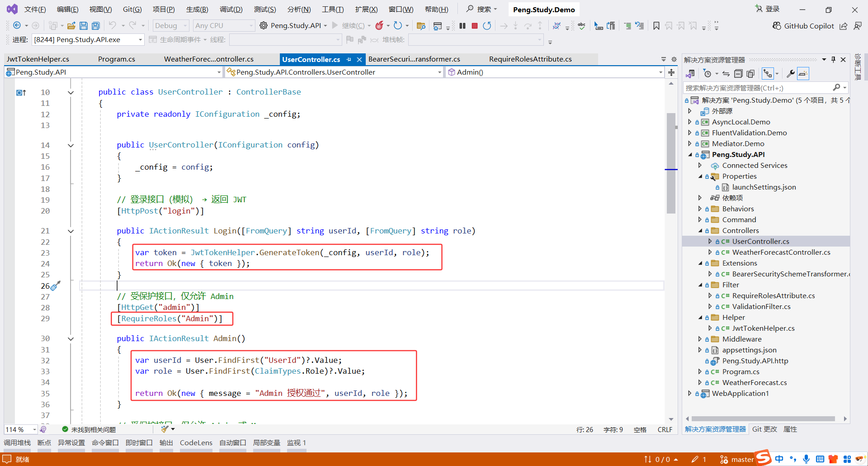
Task: Click the Solution Explorer horizontal scrollbar
Action: (x=763, y=419)
